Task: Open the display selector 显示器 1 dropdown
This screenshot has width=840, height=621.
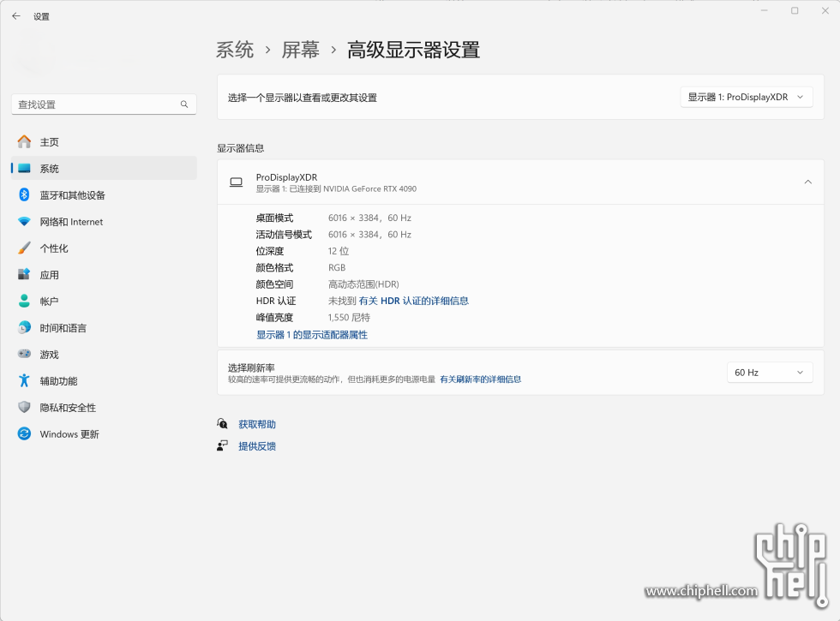Action: 747,98
